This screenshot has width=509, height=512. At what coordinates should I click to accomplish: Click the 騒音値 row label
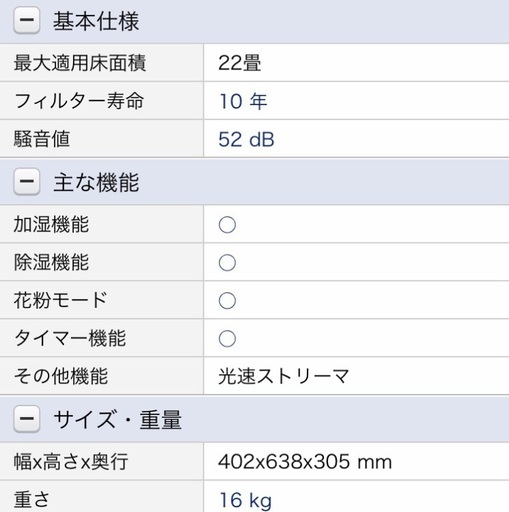tap(42, 139)
